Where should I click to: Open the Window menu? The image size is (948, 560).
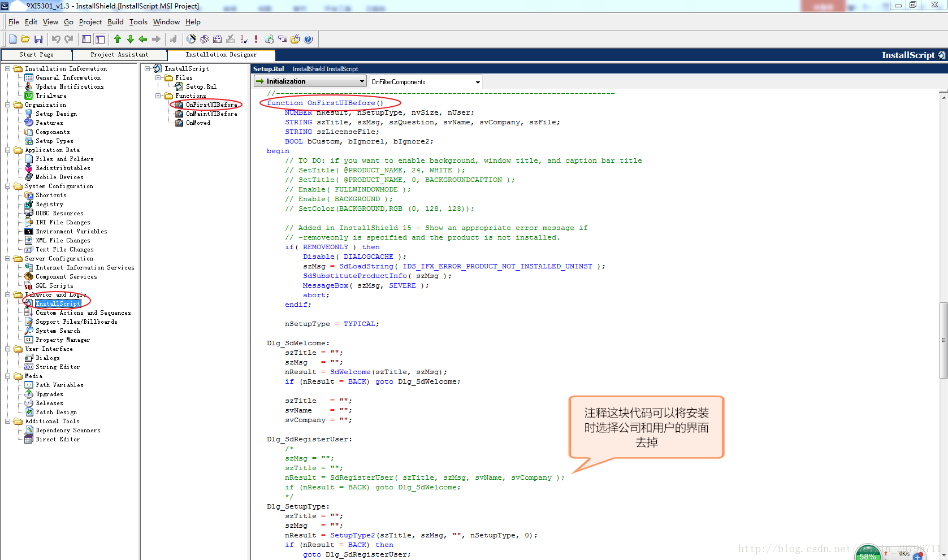point(166,22)
